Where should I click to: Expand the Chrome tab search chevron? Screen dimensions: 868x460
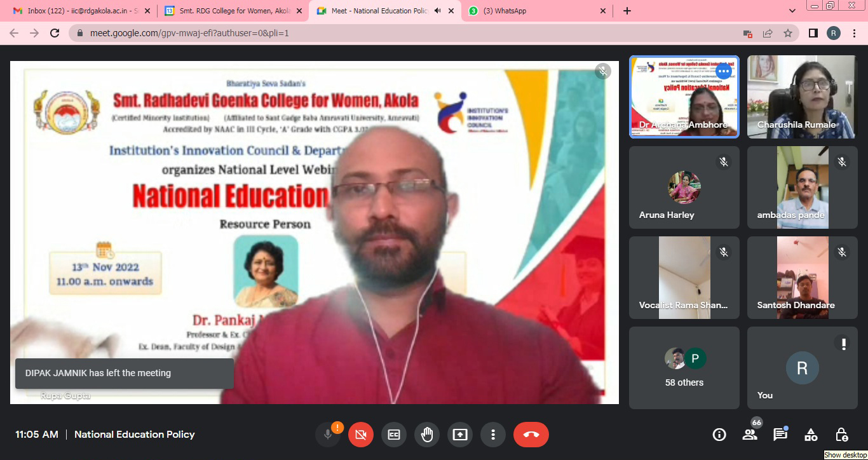click(x=792, y=11)
